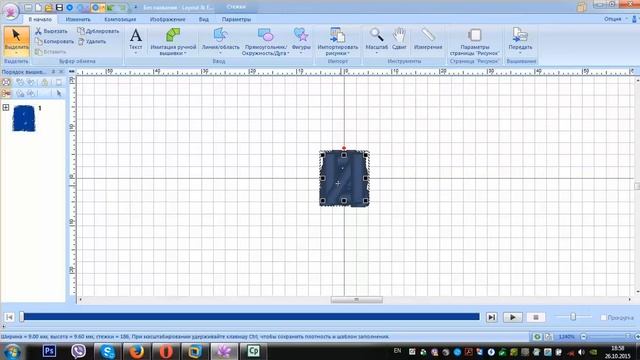Click the zoom out minus button in status bar
Image resolution: width=640 pixels, height=360 pixels.
click(584, 337)
